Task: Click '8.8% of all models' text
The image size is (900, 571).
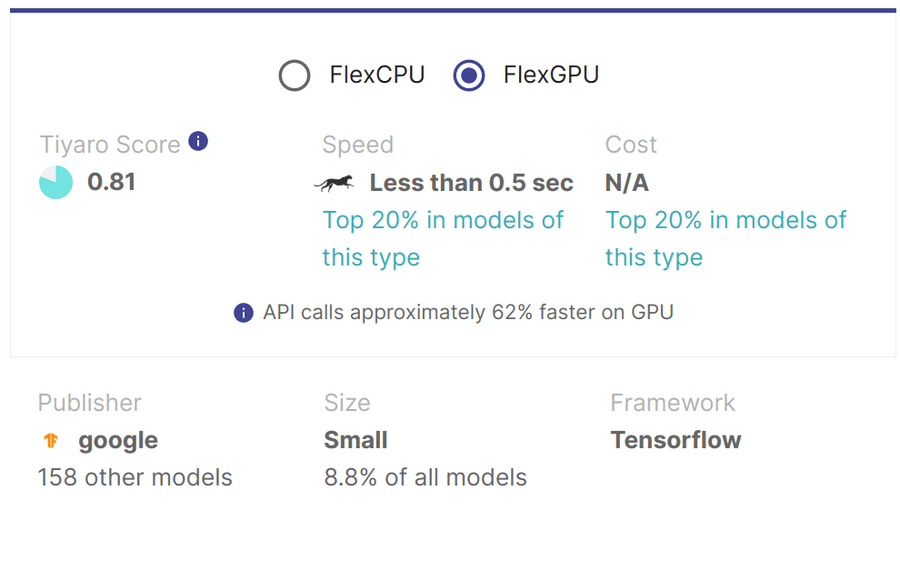Action: 425,477
